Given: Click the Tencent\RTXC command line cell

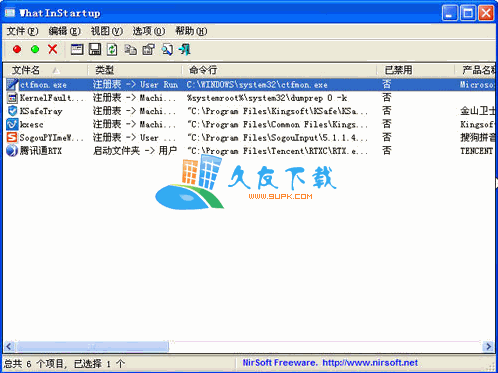Looking at the screenshot, I should tap(278, 151).
